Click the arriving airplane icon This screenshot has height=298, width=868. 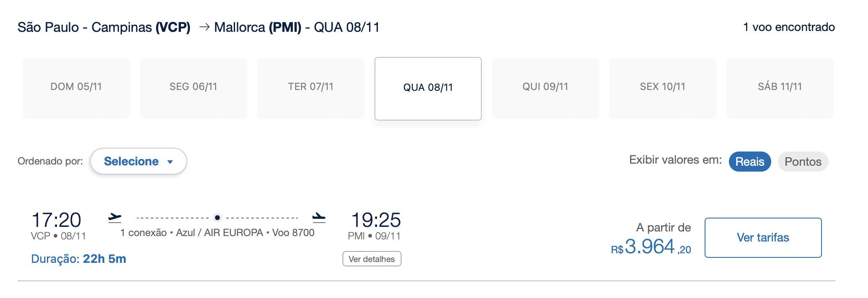pyautogui.click(x=319, y=218)
